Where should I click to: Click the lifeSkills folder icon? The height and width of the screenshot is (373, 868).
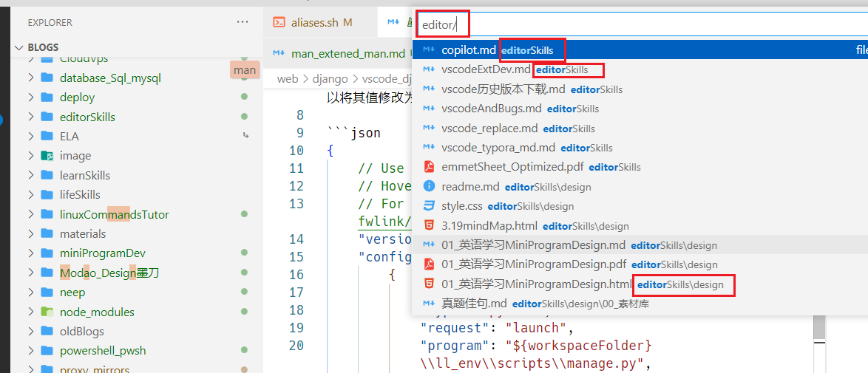[47, 195]
